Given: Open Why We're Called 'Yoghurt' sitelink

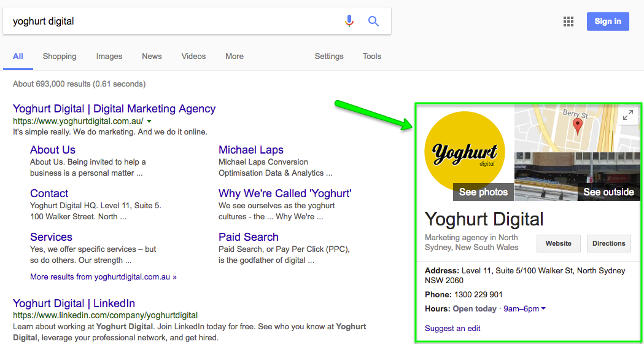Looking at the screenshot, I should pos(285,193).
